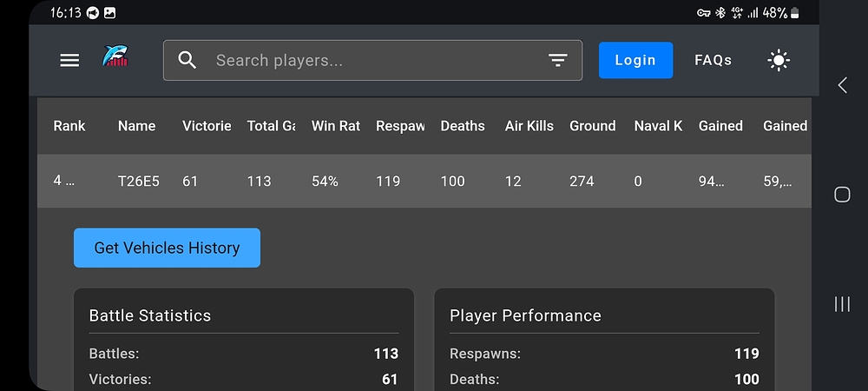Open the search filter options icon
This screenshot has height=391, width=868.
(x=557, y=60)
